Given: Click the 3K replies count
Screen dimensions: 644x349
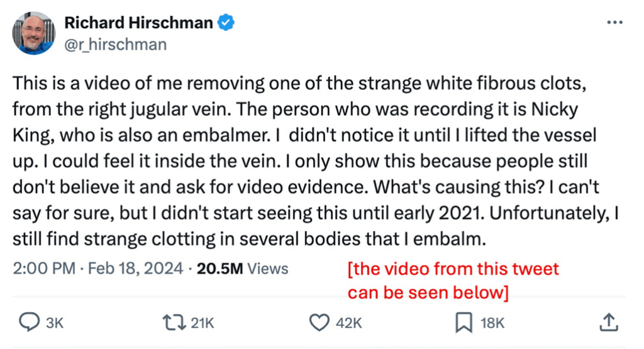Looking at the screenshot, I should point(55,323).
